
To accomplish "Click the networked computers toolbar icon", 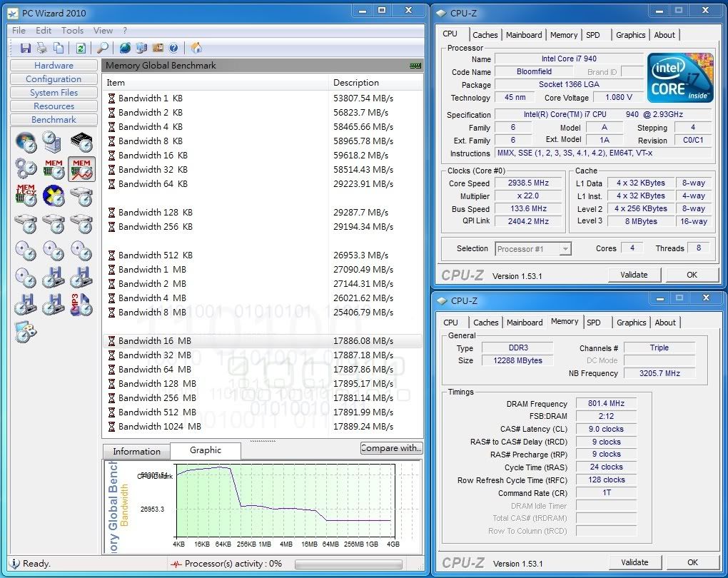I will [x=141, y=48].
